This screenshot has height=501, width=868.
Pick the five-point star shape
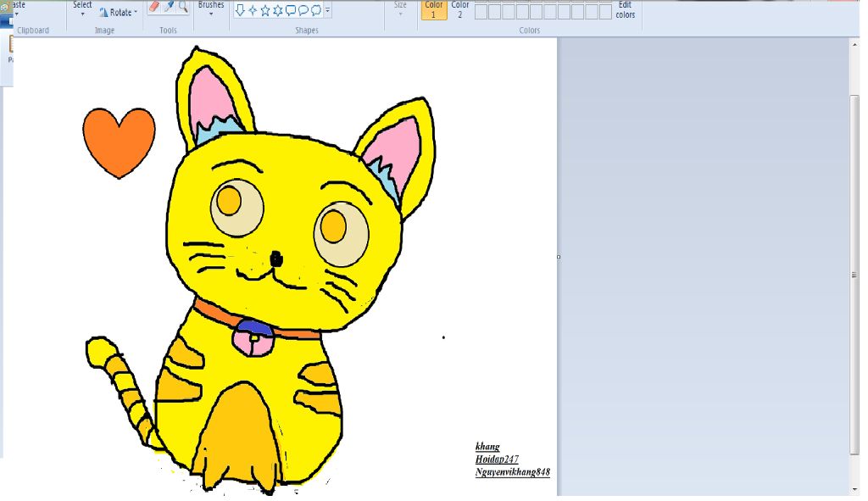point(265,10)
